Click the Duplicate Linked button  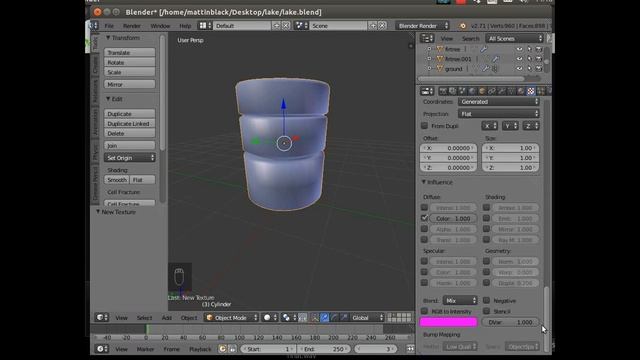pos(129,124)
